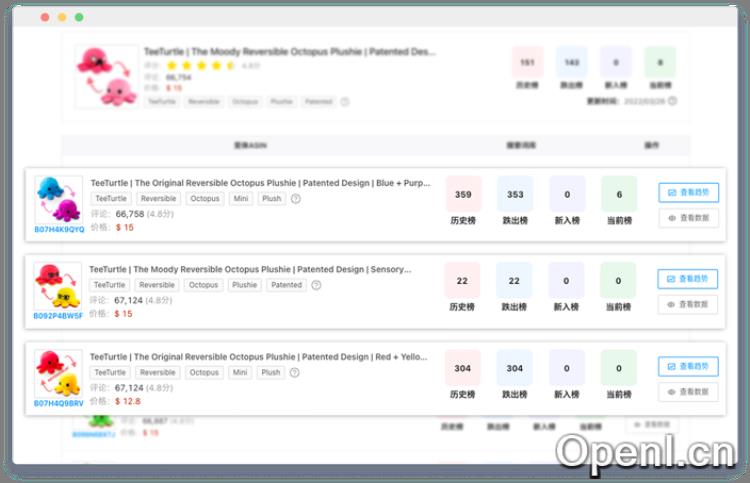
Task: Open the ASIN link B07H4Q9BRV
Action: click(x=59, y=403)
